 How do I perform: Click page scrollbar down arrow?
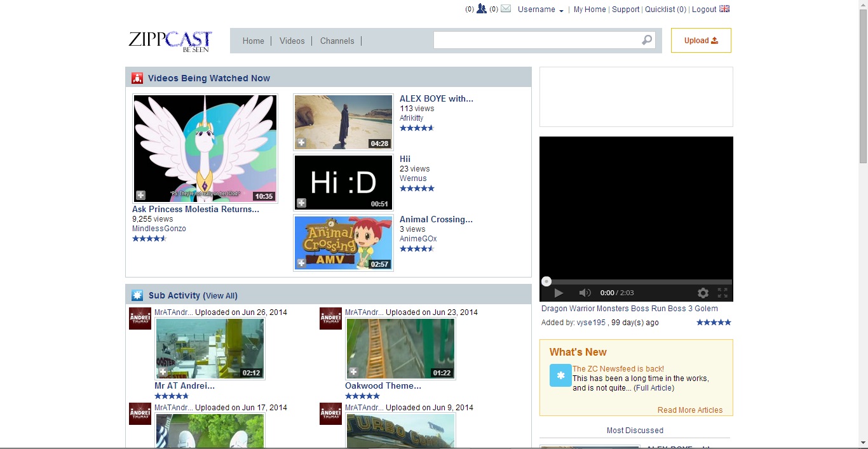(x=863, y=442)
